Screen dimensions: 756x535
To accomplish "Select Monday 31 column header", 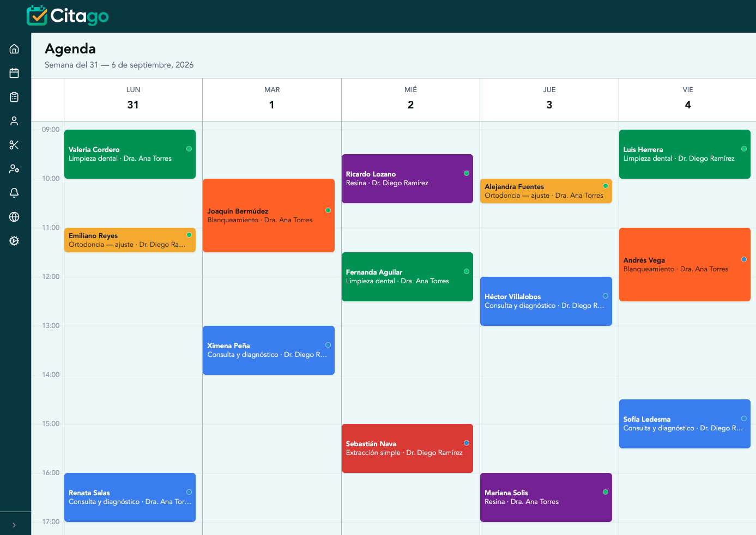I will 133,99.
